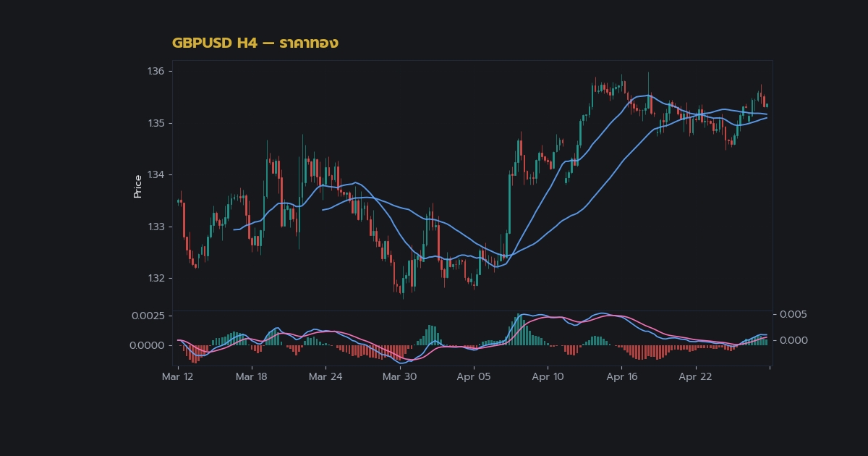The width and height of the screenshot is (868, 456).
Task: Click the GBPUSD H4 chart title
Action: 255,43
